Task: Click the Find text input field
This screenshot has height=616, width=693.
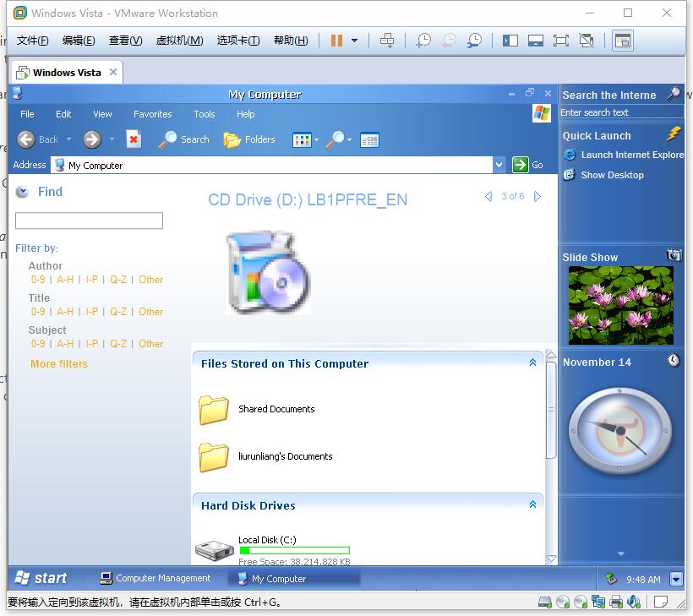Action: [89, 221]
